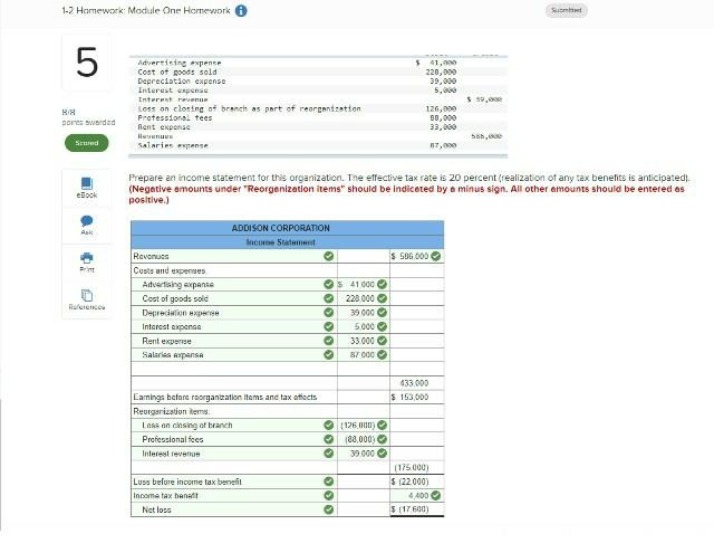Click green check next to $586,000 value
The height and width of the screenshot is (552, 714).
click(x=436, y=256)
